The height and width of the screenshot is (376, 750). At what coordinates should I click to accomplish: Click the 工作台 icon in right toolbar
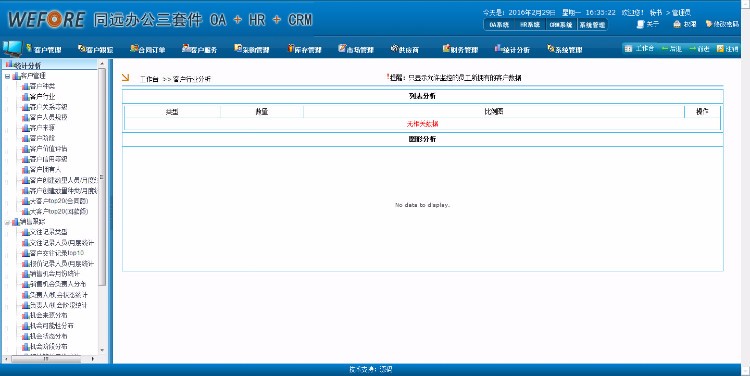[629, 48]
